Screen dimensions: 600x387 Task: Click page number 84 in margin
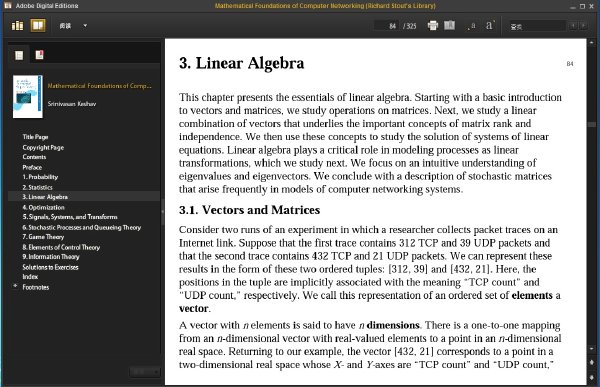570,64
